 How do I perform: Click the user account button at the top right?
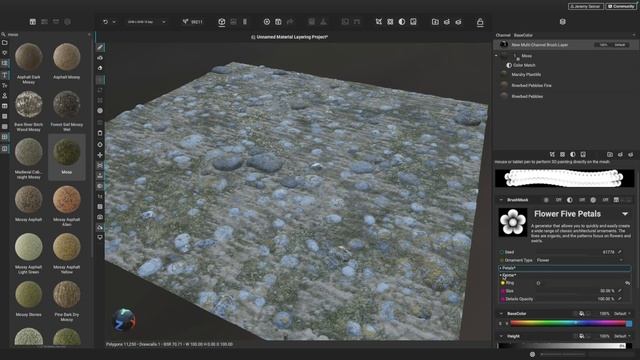[x=586, y=7]
